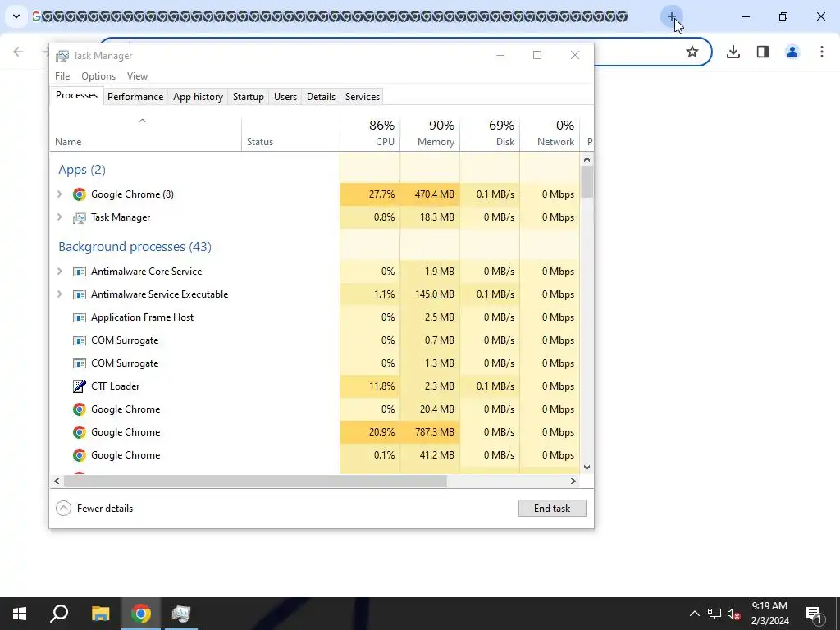Open Task Manager View menu
840x630 pixels.
(137, 76)
